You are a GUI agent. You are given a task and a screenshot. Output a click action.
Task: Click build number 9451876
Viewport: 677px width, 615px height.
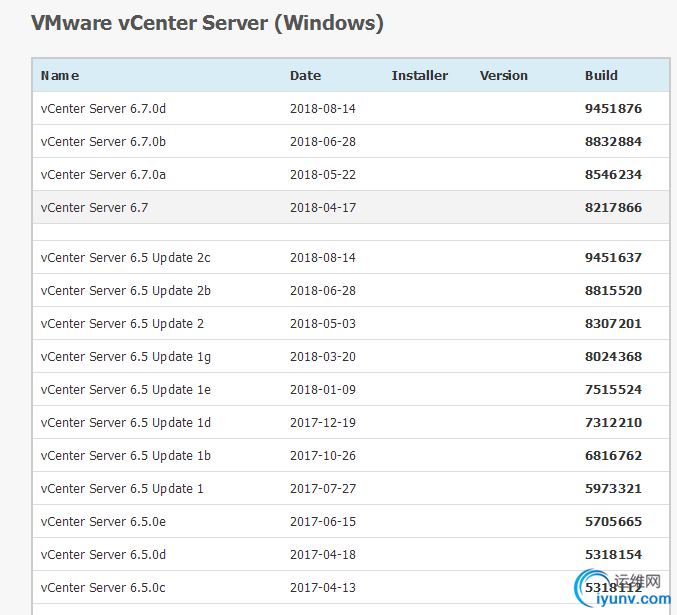[x=614, y=108]
